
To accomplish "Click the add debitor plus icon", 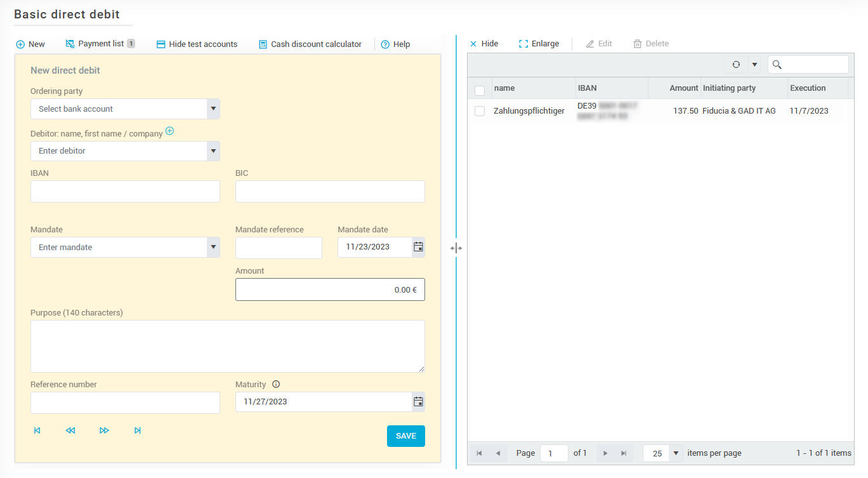I will coord(169,131).
